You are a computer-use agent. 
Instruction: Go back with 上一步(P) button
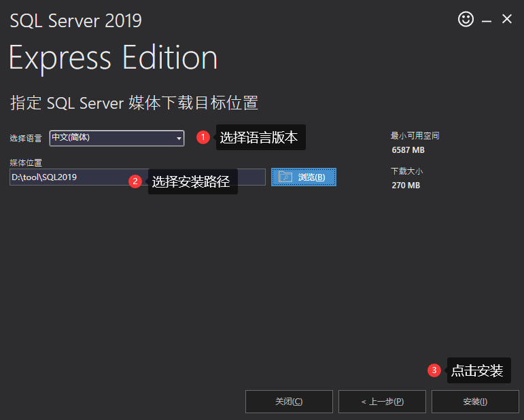click(x=382, y=402)
